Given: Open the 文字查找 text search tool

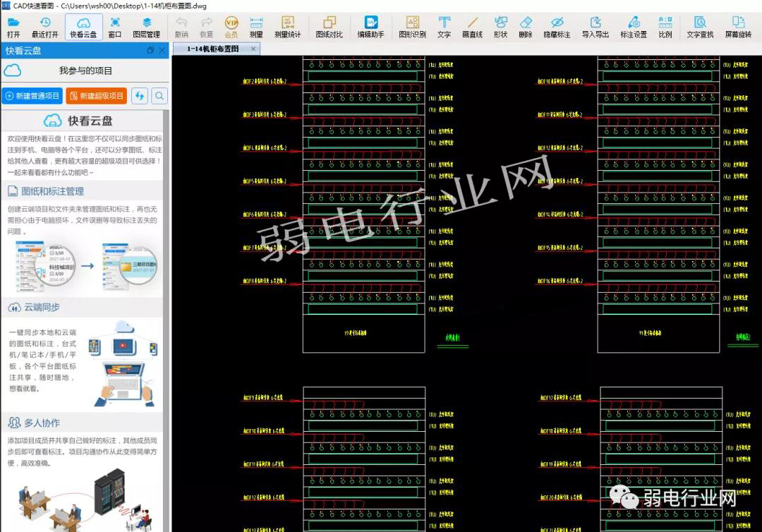Looking at the screenshot, I should [700, 27].
